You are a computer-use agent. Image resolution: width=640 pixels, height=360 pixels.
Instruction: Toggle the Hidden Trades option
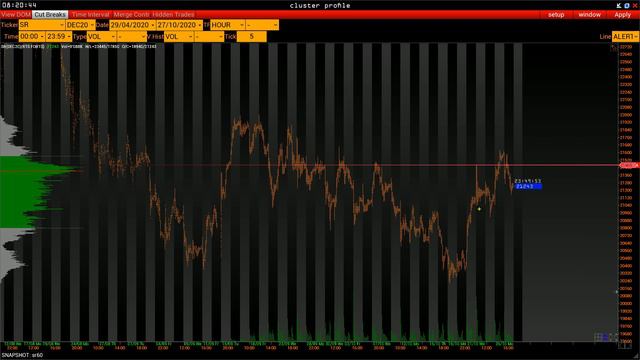tap(173, 15)
